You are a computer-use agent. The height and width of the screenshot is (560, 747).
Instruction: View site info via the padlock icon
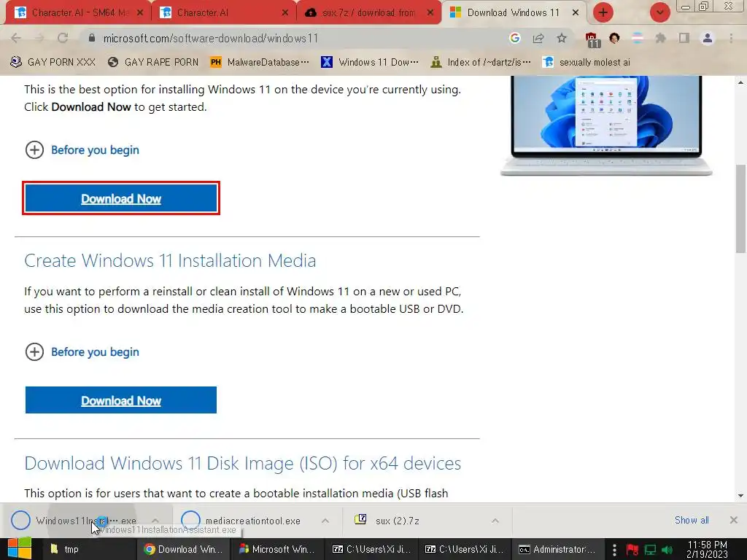pos(92,38)
